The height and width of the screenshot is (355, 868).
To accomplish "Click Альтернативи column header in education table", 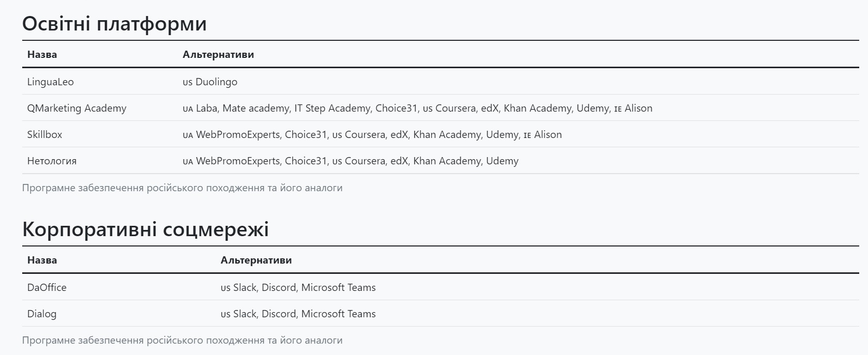I will (x=218, y=54).
